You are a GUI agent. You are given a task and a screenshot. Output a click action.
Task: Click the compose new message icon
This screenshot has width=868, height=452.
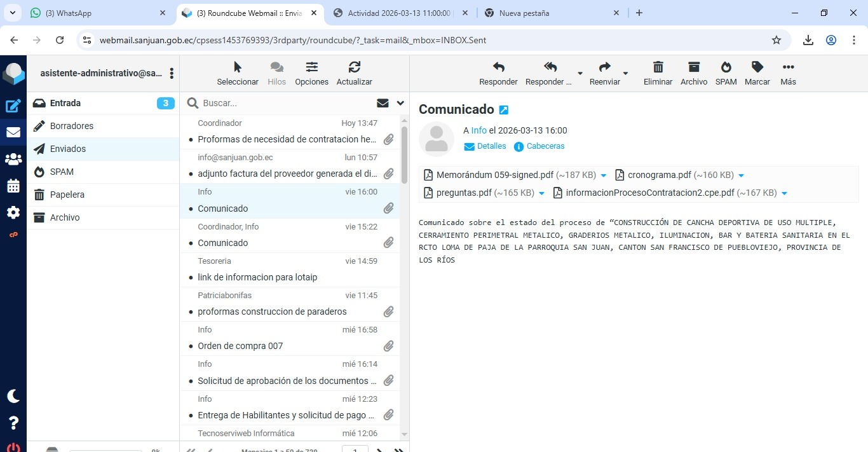(13, 106)
